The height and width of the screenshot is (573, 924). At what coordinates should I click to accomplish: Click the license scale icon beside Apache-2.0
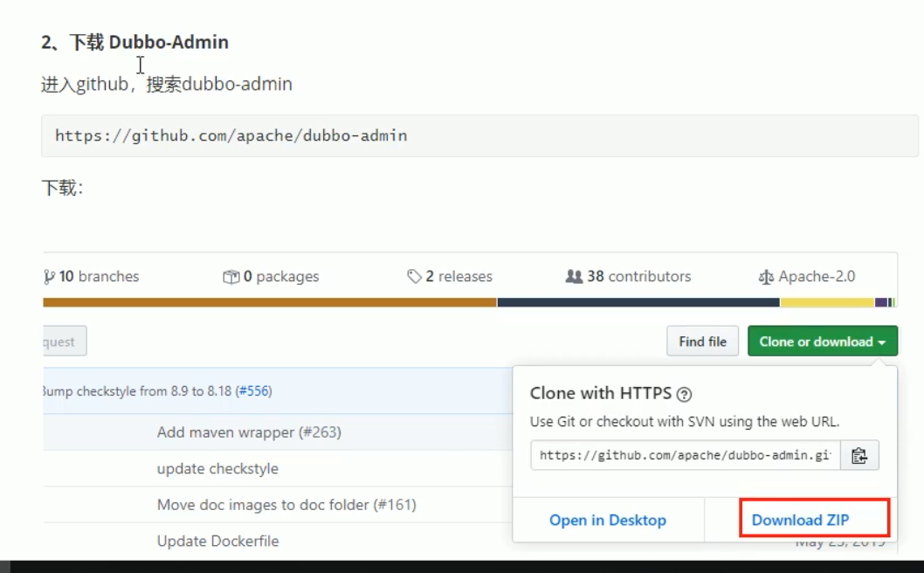coord(766,277)
